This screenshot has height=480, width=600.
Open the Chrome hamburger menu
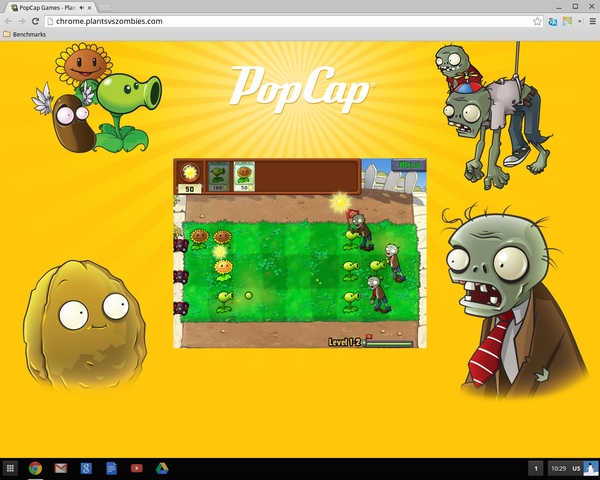592,21
